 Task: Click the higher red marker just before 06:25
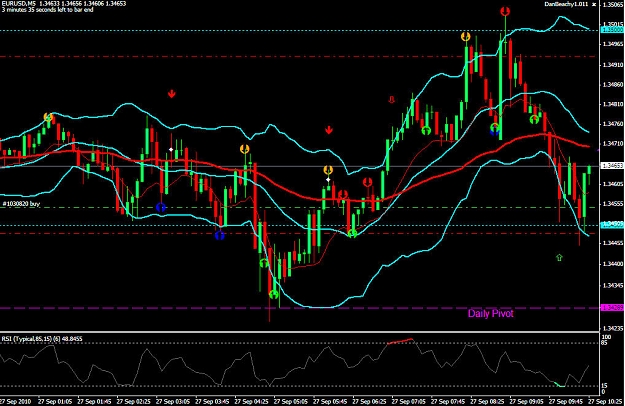click(368, 182)
